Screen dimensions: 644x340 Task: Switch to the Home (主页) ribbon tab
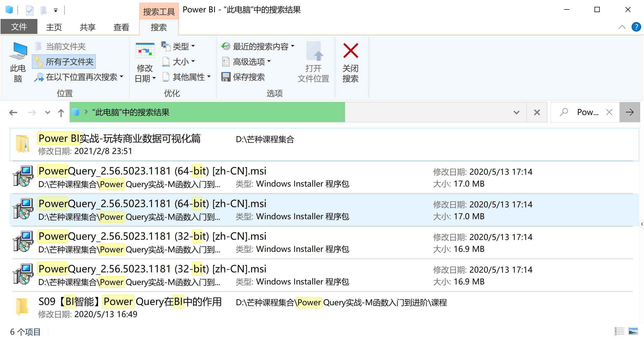pyautogui.click(x=54, y=27)
